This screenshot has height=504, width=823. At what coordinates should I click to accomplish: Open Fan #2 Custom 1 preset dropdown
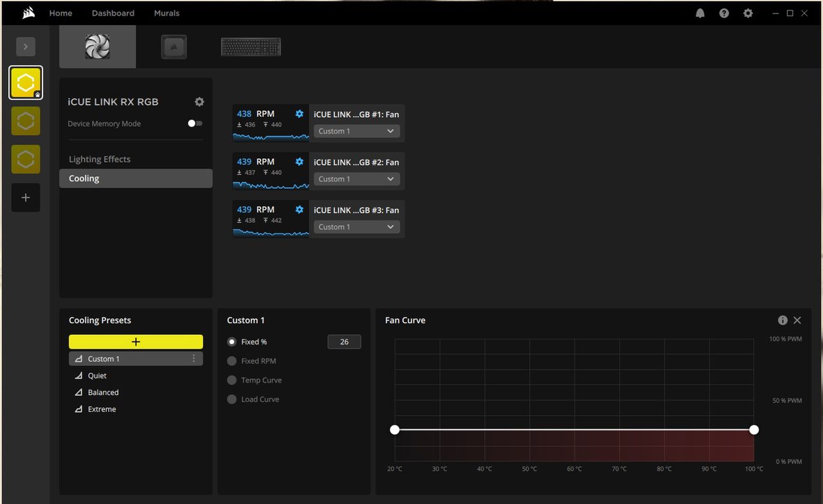point(357,179)
